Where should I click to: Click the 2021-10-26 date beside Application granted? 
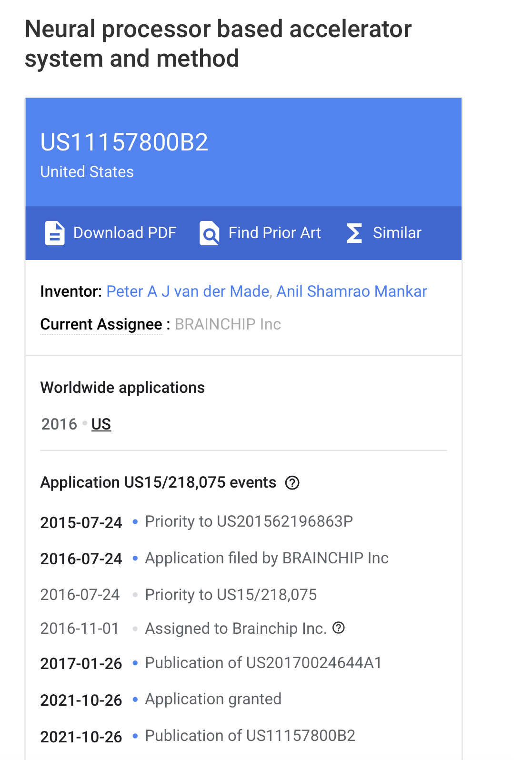tap(81, 700)
